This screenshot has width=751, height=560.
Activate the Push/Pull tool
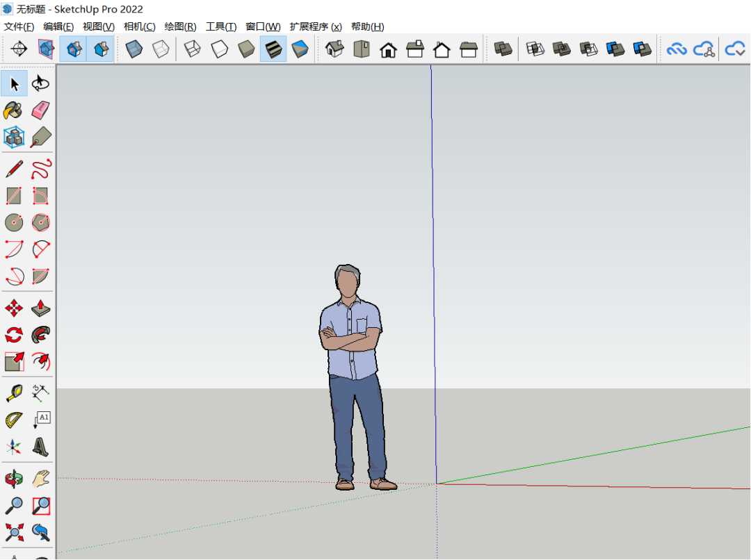[x=41, y=308]
